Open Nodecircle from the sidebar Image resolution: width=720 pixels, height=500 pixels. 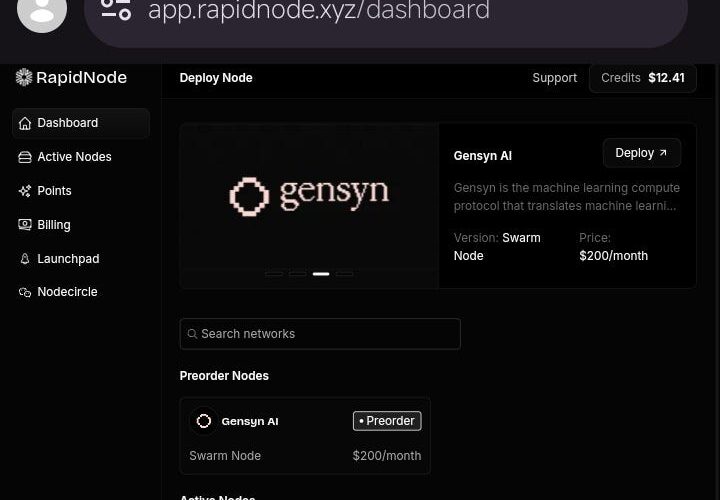pyautogui.click(x=81, y=292)
